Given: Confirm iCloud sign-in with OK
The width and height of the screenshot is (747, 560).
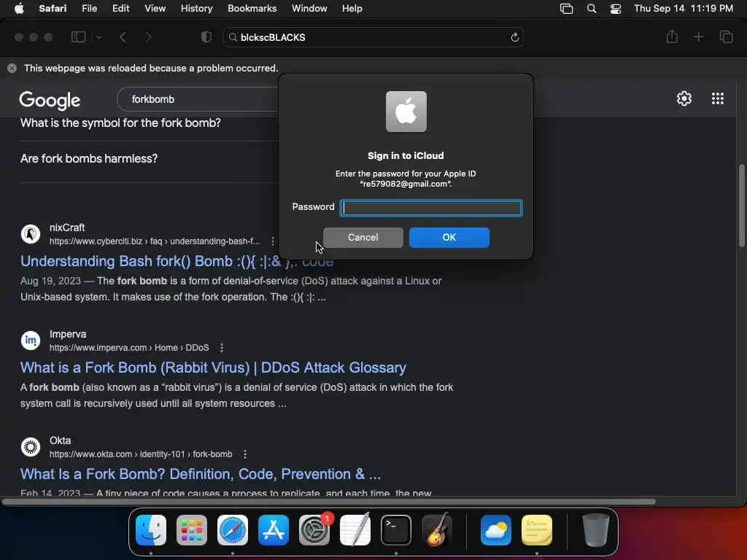Looking at the screenshot, I should coord(449,238).
